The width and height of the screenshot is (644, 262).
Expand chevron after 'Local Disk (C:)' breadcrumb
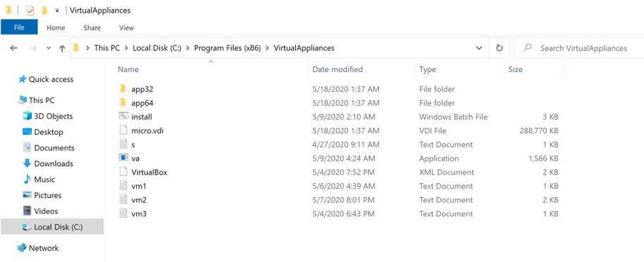click(187, 48)
